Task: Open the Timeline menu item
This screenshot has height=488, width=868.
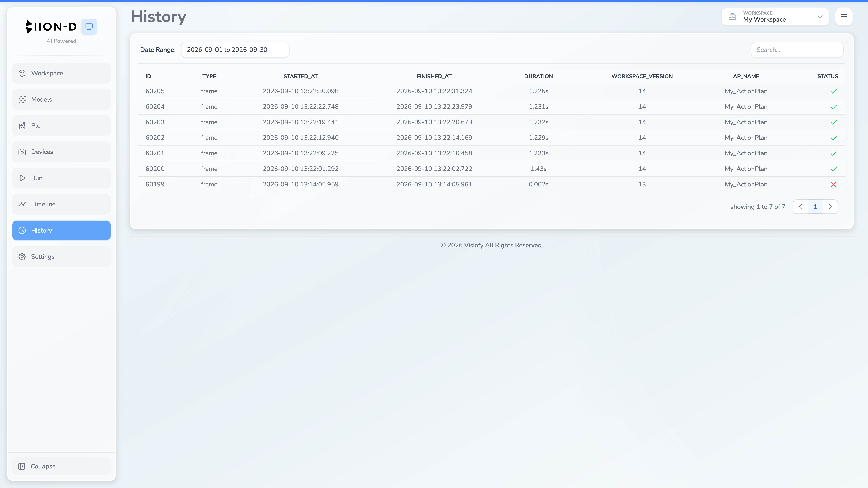Action: pyautogui.click(x=61, y=204)
